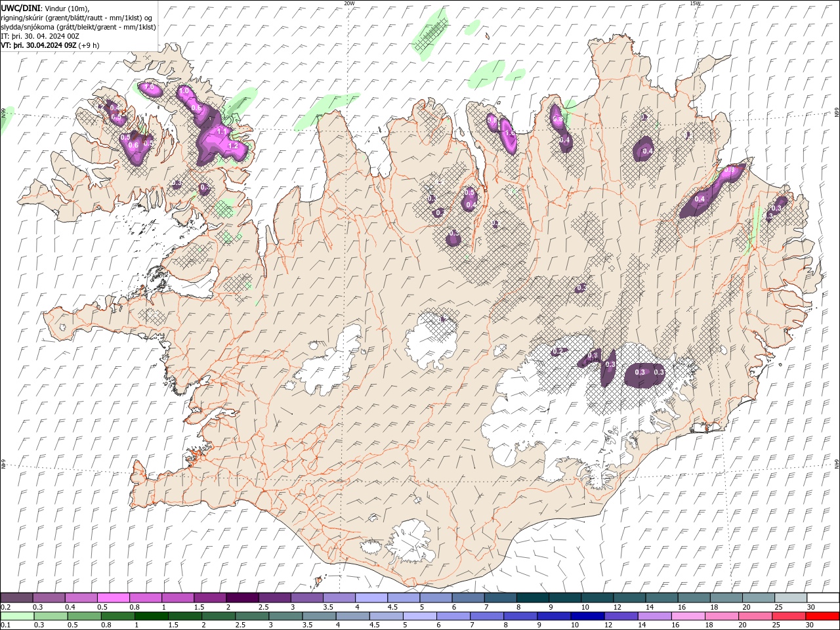Select the 1–1.5 darkest green swatch, lower legend

(x=152, y=616)
